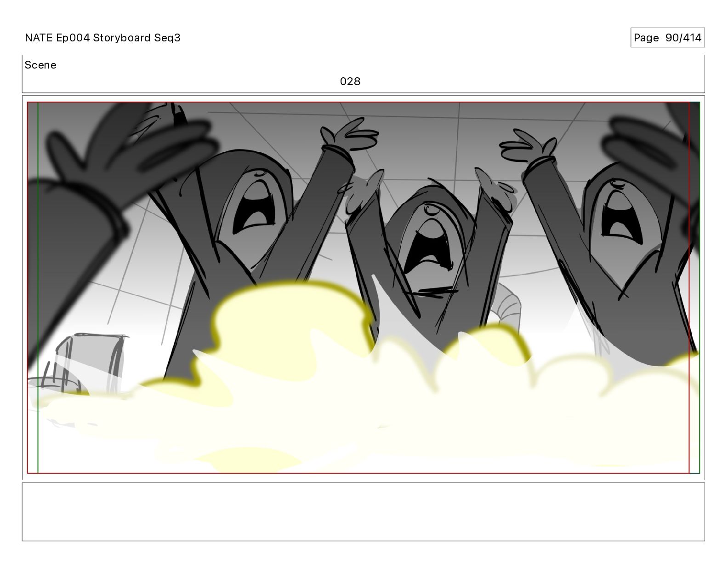
Task: Click the 'Scene' label
Action: 40,65
